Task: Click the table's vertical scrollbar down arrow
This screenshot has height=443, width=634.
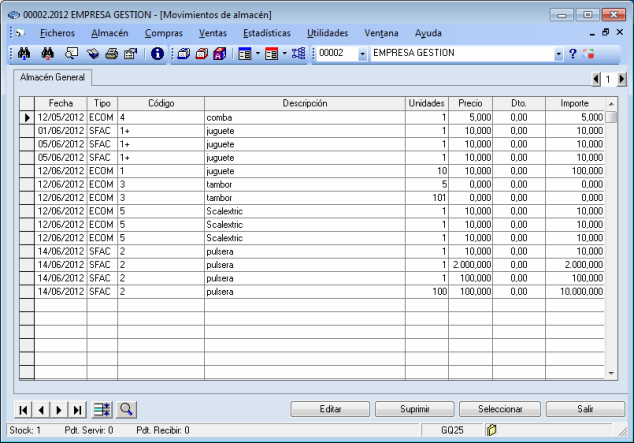Action: 612,373
